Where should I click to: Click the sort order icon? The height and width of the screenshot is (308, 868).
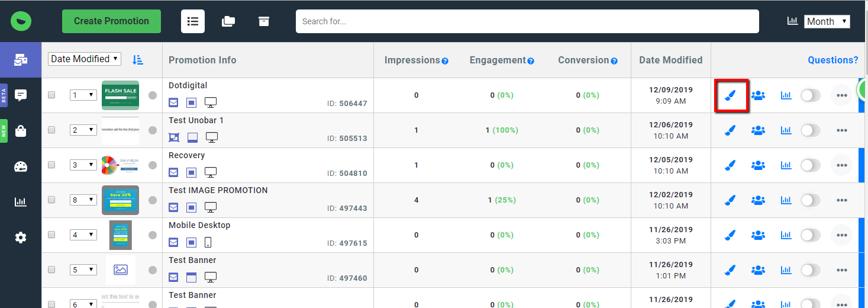pos(138,59)
